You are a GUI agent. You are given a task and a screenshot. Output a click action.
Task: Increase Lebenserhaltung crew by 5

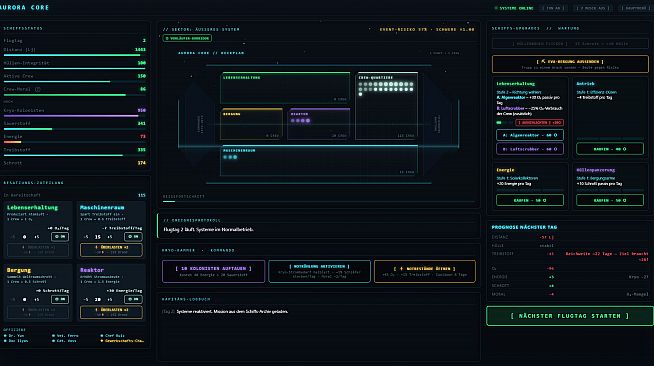pyautogui.click(x=37, y=237)
